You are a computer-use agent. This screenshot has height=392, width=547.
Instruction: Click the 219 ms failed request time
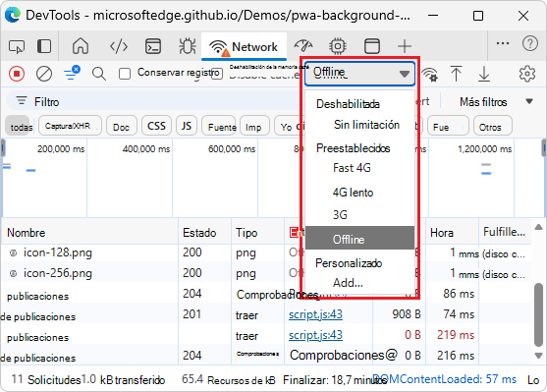point(456,335)
